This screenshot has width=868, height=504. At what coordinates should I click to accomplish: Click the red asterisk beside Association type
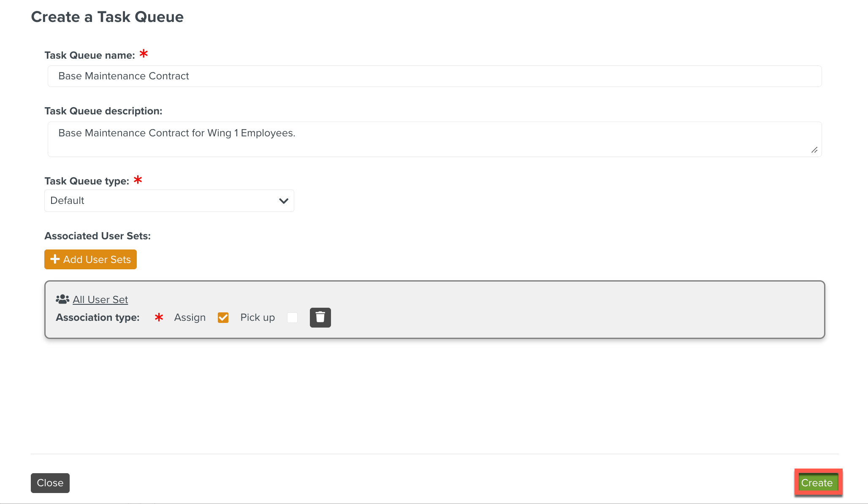click(x=159, y=317)
